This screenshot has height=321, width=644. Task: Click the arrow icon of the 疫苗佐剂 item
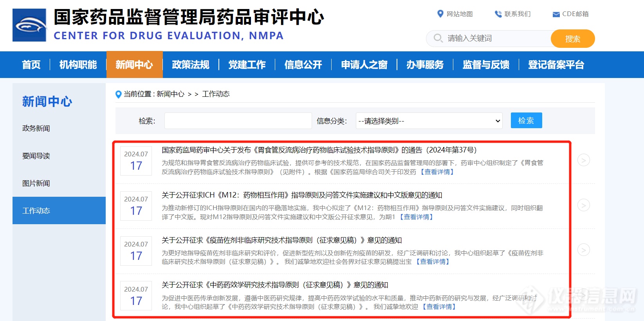[584, 250]
